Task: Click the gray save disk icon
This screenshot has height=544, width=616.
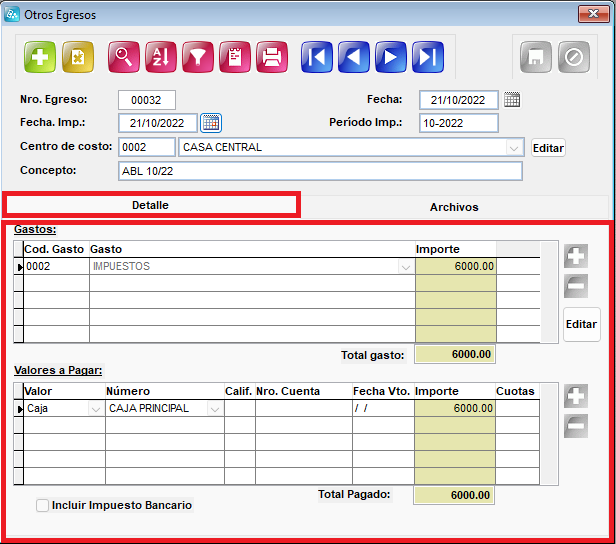Action: click(x=536, y=57)
